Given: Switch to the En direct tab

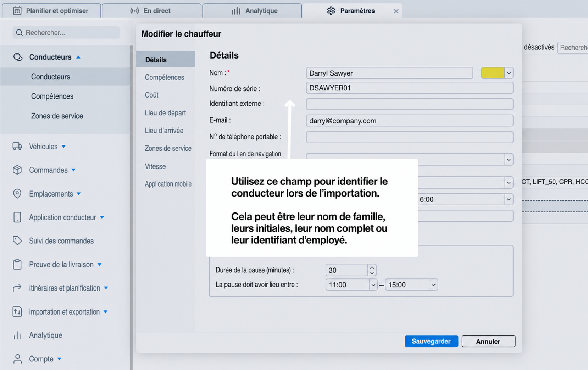Looking at the screenshot, I should click(x=151, y=11).
